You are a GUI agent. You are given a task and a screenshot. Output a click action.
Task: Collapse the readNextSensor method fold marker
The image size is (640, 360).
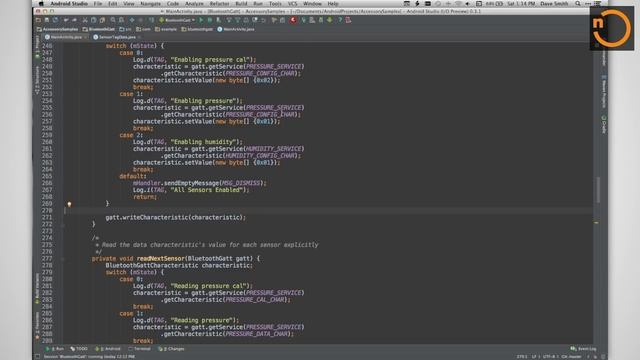(x=62, y=259)
